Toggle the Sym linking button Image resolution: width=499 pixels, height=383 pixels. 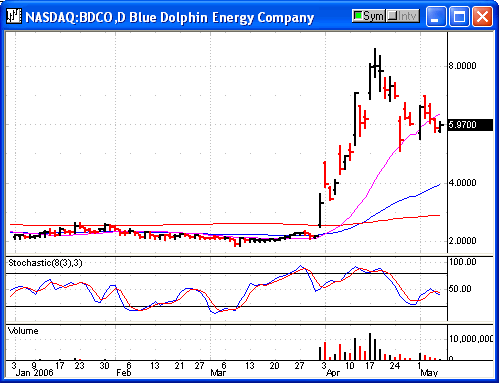click(369, 16)
